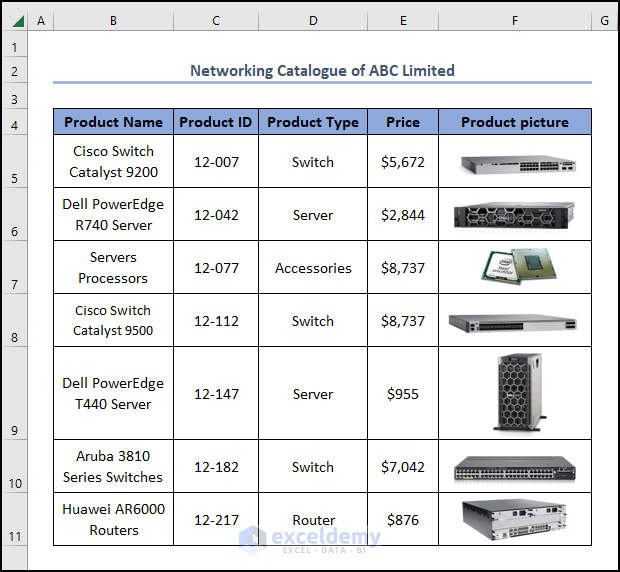Select the Cisco Switch Catalyst 9500 cell
The width and height of the screenshot is (620, 572).
113,320
